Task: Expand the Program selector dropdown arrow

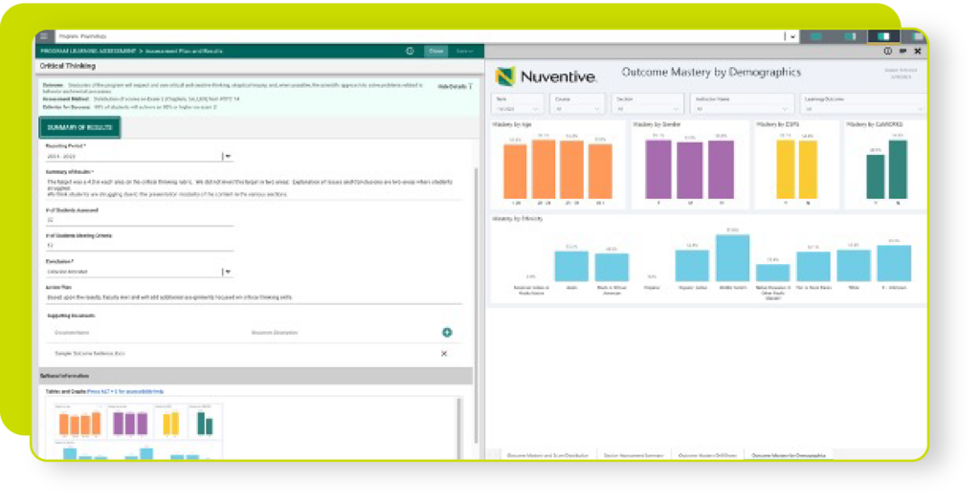Action: coord(792,37)
